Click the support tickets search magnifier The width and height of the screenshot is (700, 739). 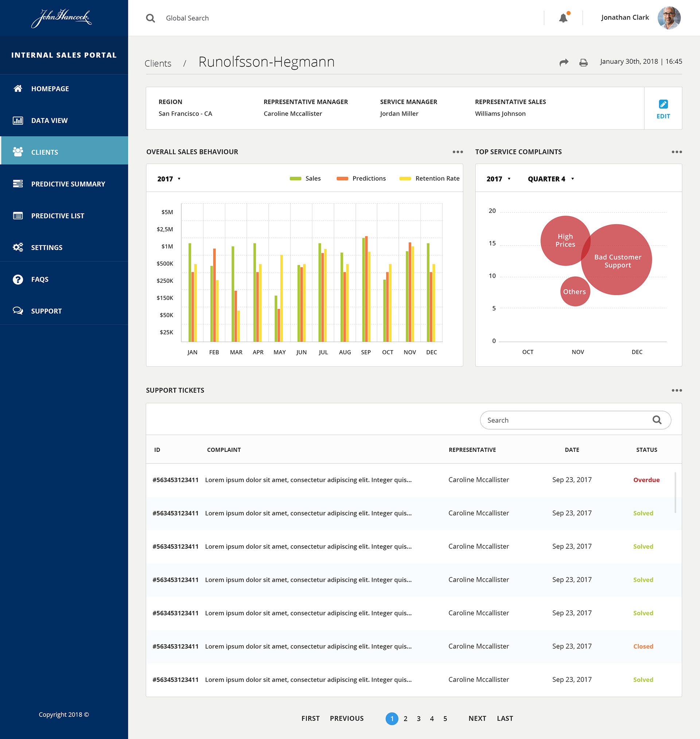click(x=657, y=420)
